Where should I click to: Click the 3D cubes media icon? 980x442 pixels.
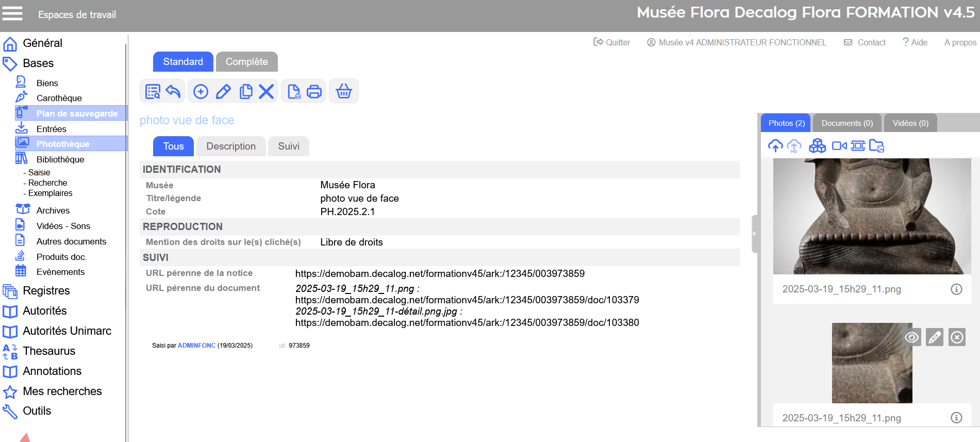click(x=817, y=146)
